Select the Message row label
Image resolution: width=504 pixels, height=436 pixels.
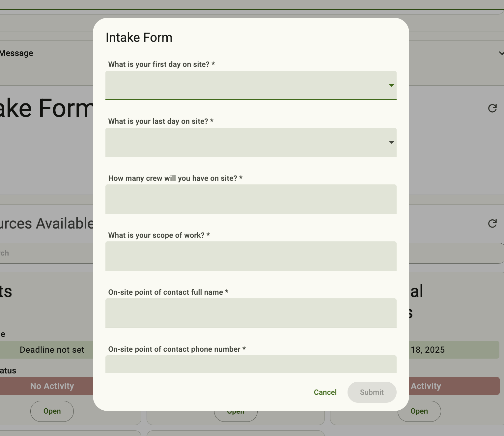(16, 53)
